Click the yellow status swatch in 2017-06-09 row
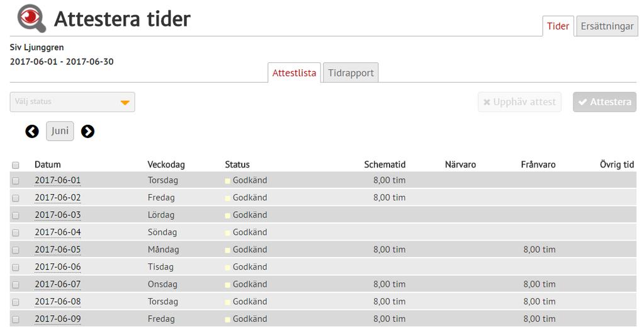The height and width of the screenshot is (327, 644). 227,319
